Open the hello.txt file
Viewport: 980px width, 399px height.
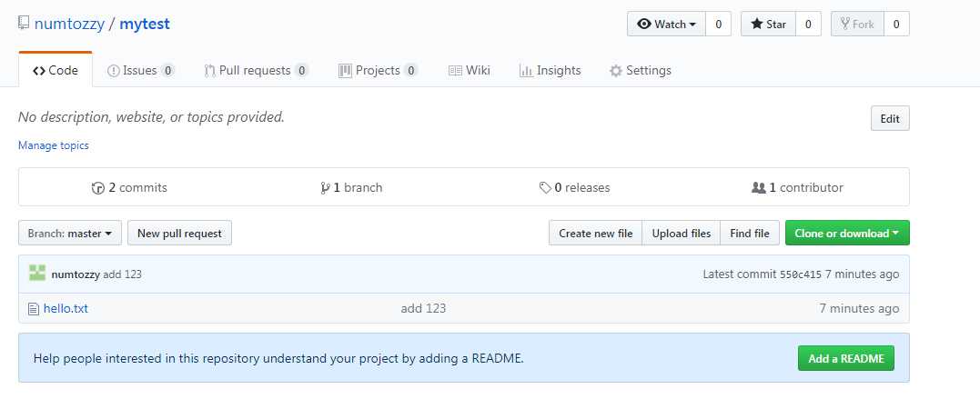click(66, 308)
